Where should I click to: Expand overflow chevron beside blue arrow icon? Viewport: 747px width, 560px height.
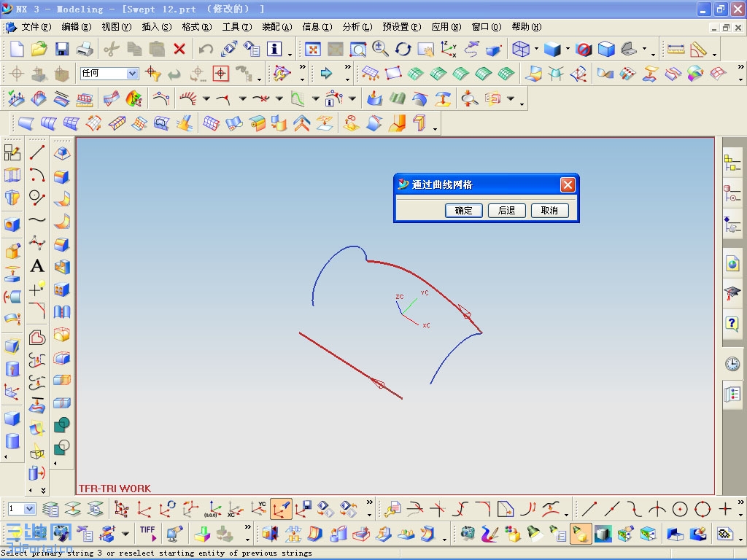click(348, 66)
